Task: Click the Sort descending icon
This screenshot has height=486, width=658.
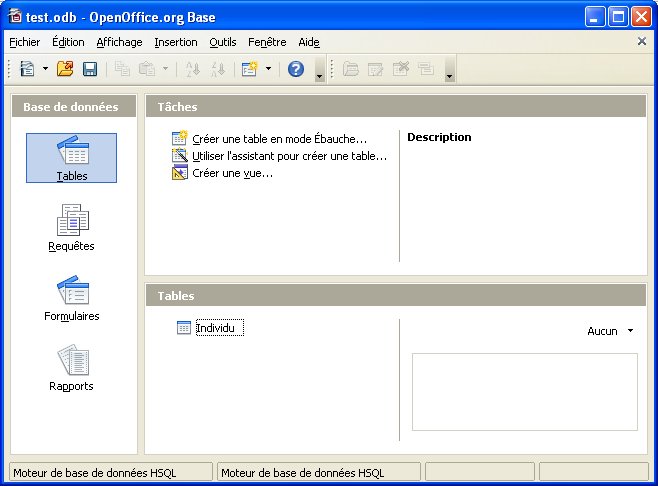Action: pyautogui.click(x=218, y=69)
